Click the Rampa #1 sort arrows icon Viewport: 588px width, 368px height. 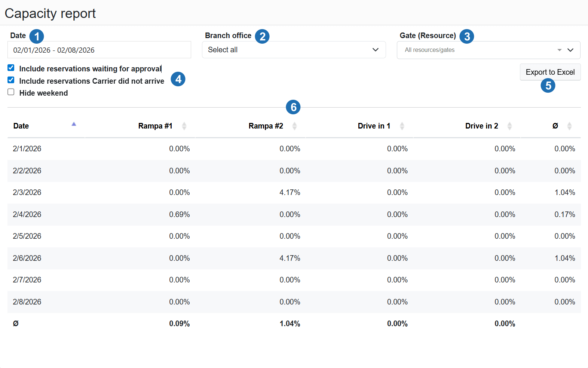(x=184, y=126)
